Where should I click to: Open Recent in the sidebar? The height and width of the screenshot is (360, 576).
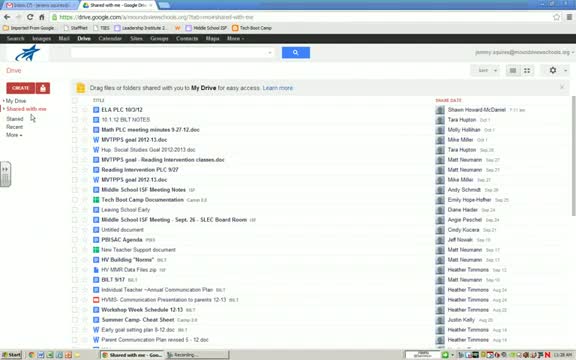14,127
